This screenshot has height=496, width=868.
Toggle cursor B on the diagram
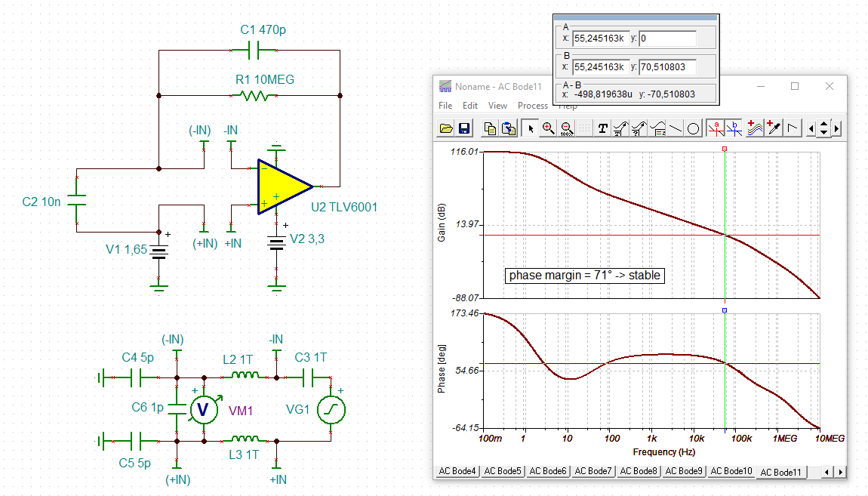[734, 128]
